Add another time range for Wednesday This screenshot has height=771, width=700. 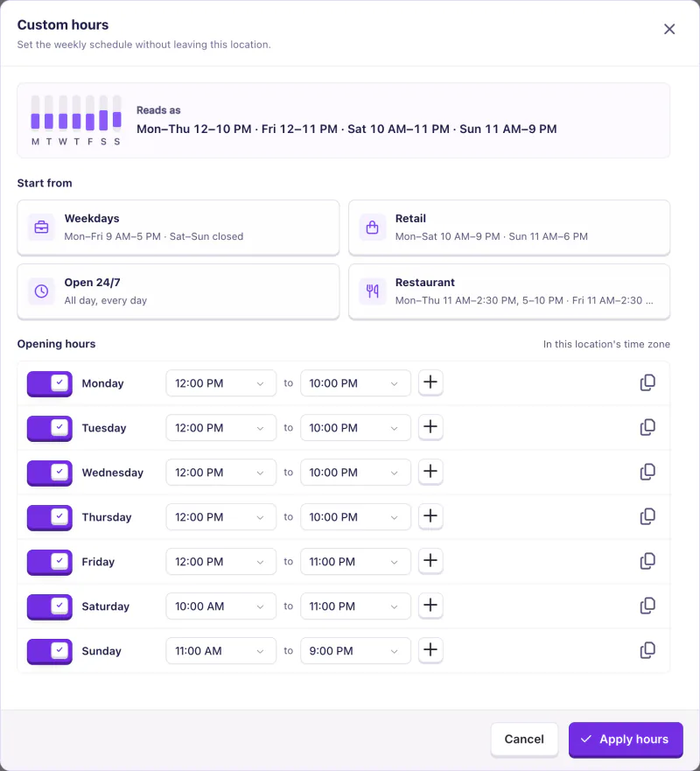430,472
